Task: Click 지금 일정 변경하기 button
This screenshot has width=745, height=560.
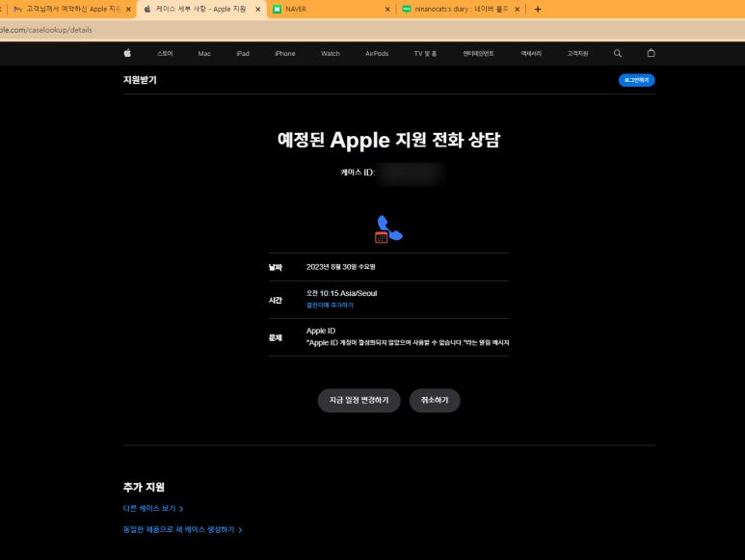Action: (359, 400)
